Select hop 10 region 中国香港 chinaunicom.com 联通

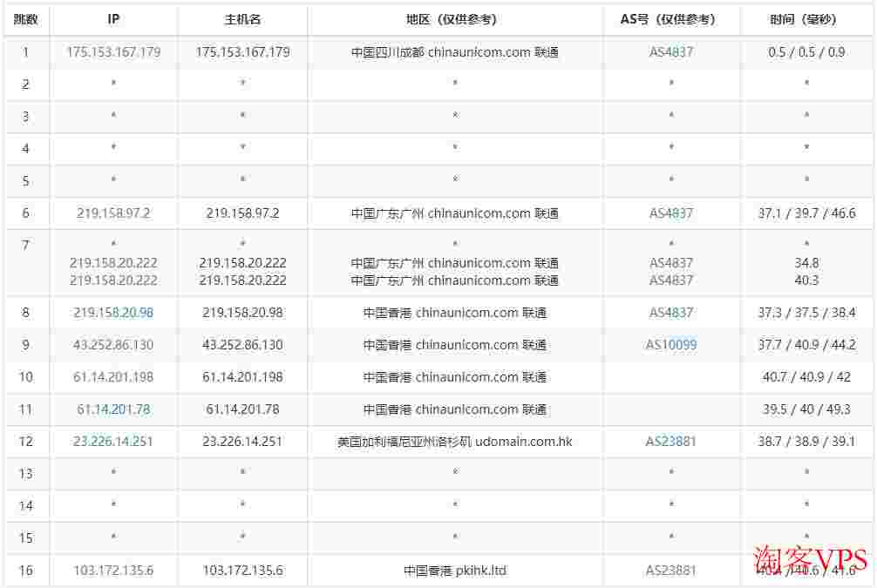click(x=455, y=377)
